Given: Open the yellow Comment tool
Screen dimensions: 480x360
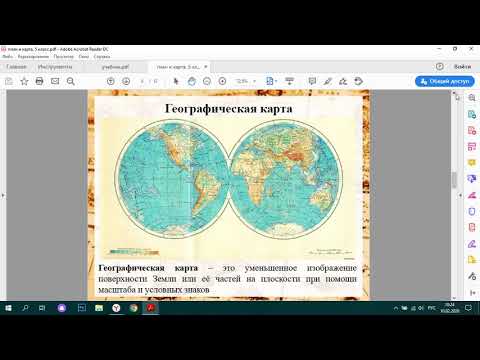Looking at the screenshot, I should [472, 163].
